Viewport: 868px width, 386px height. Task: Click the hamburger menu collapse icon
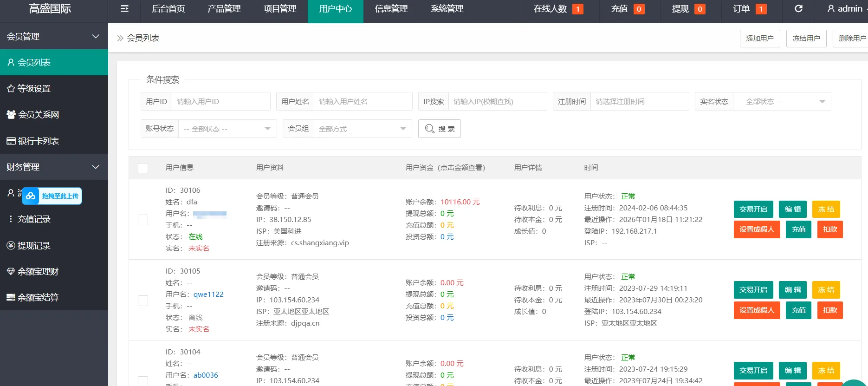124,9
